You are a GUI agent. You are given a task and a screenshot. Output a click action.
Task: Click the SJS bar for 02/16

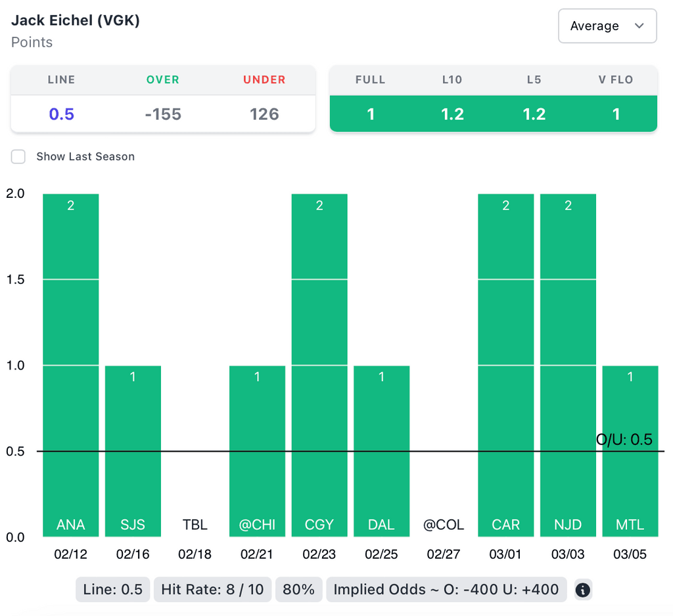coord(133,451)
